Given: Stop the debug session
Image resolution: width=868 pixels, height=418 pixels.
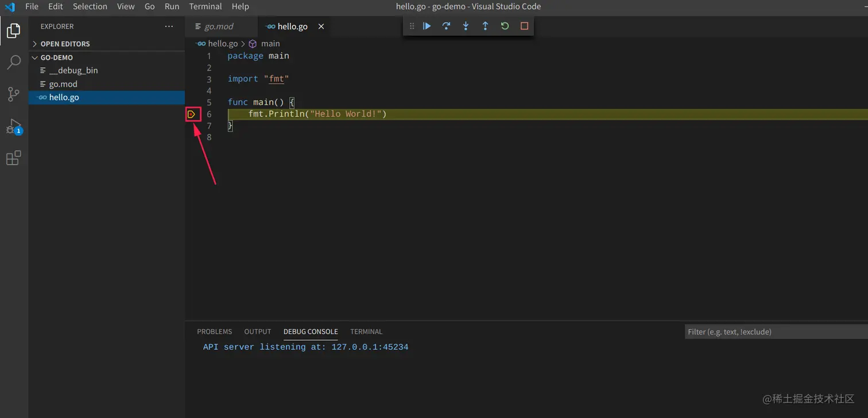Looking at the screenshot, I should 524,26.
